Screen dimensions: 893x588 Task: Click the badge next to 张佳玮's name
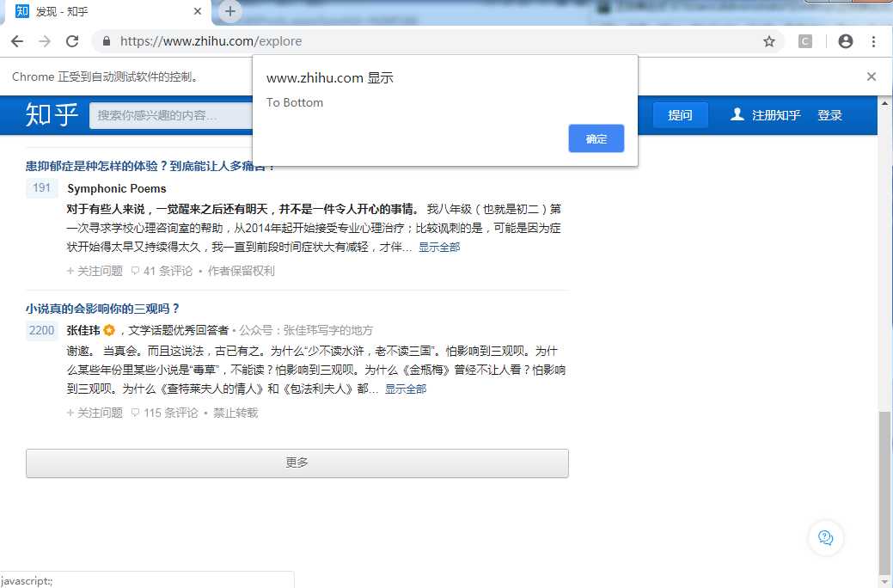tap(108, 329)
